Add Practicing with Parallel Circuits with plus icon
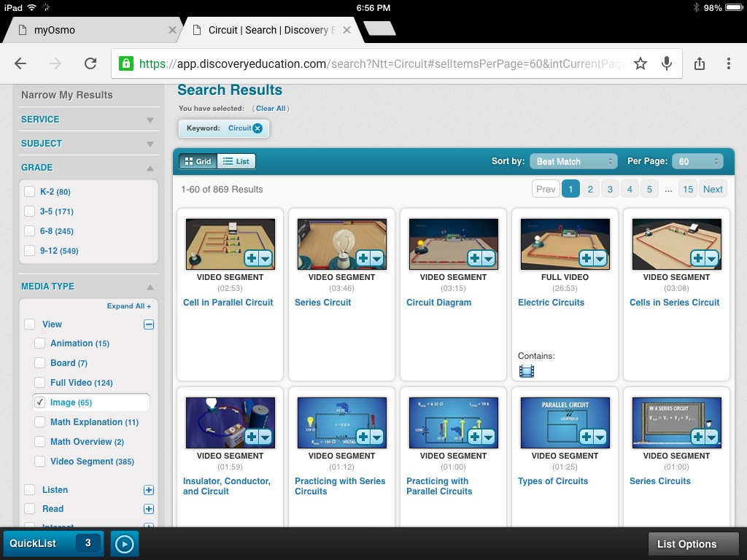This screenshot has width=747, height=560. [474, 437]
